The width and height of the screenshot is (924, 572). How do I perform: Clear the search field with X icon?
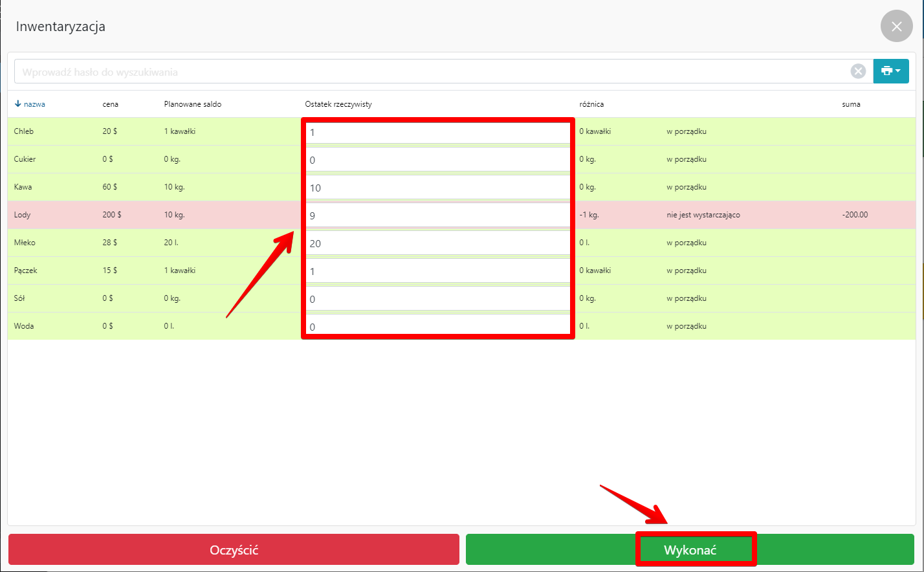click(858, 71)
